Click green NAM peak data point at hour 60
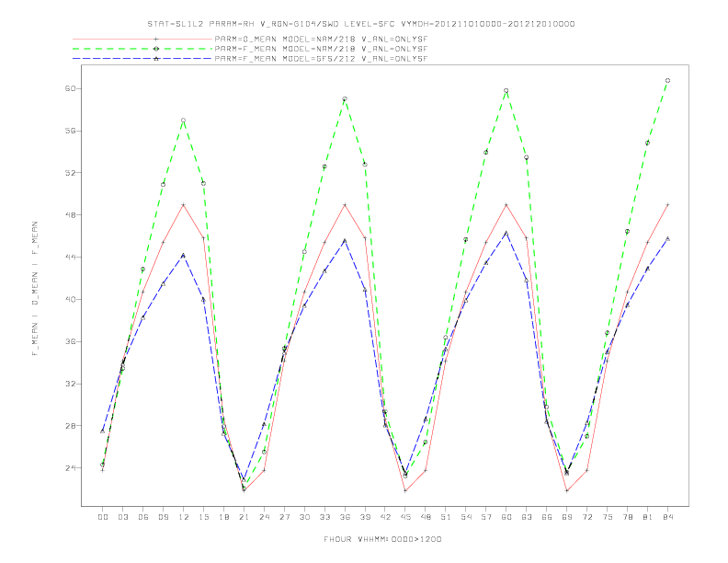 point(506,90)
